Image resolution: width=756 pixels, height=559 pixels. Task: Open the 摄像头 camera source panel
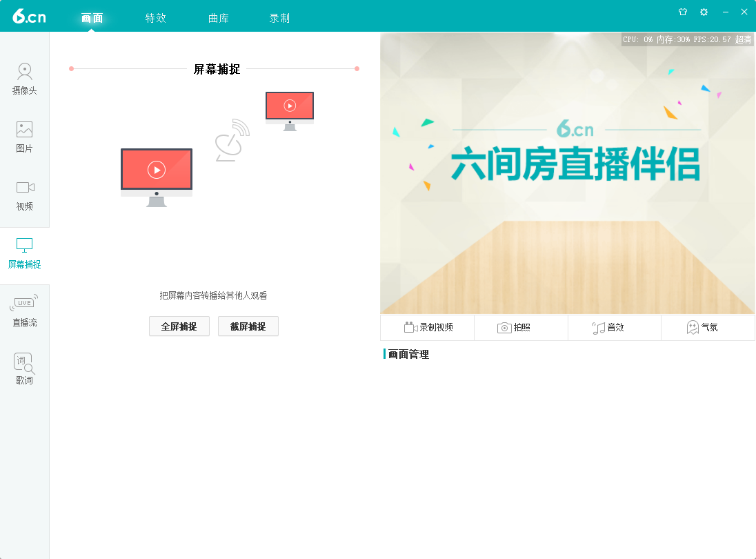[25, 79]
